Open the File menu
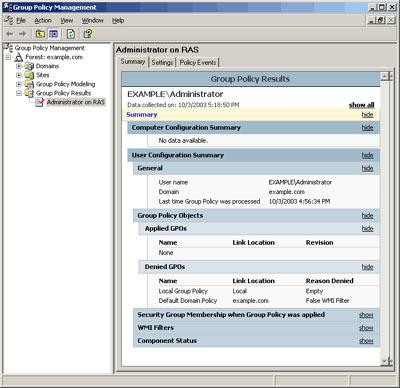Screen dimensions: 400x388 point(21,20)
